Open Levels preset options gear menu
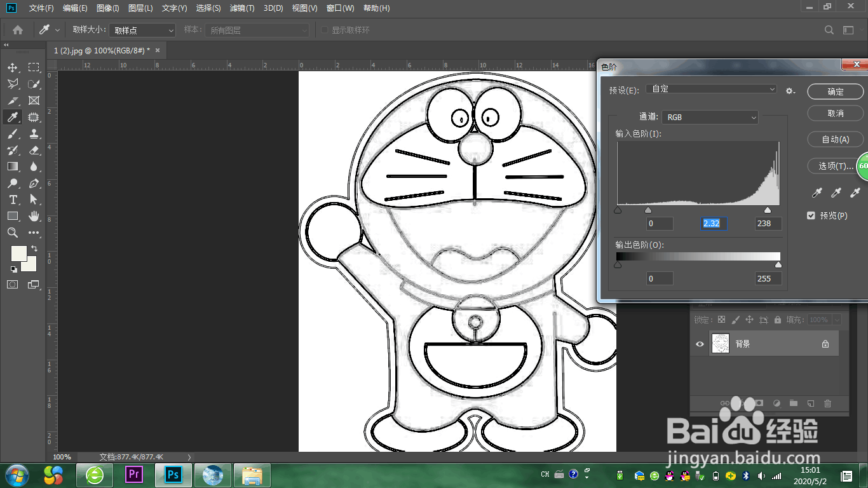 (790, 91)
